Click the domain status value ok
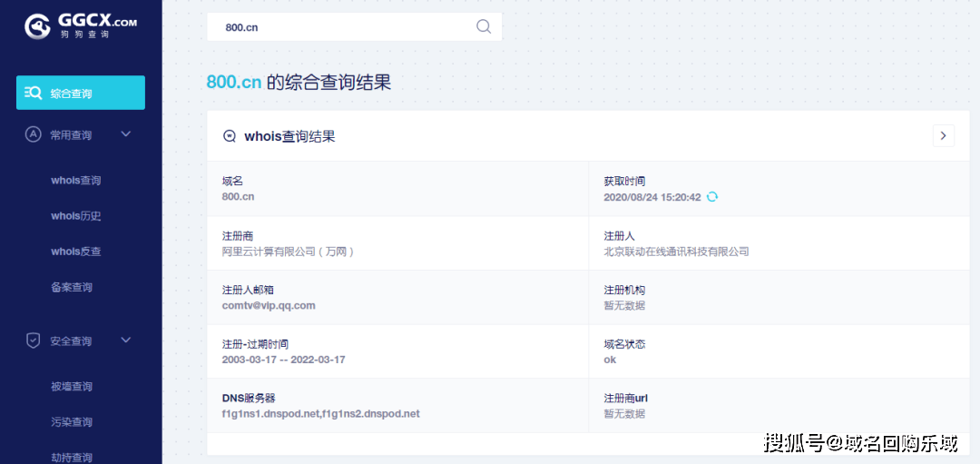Screen dimensions: 980x464 click(610, 360)
